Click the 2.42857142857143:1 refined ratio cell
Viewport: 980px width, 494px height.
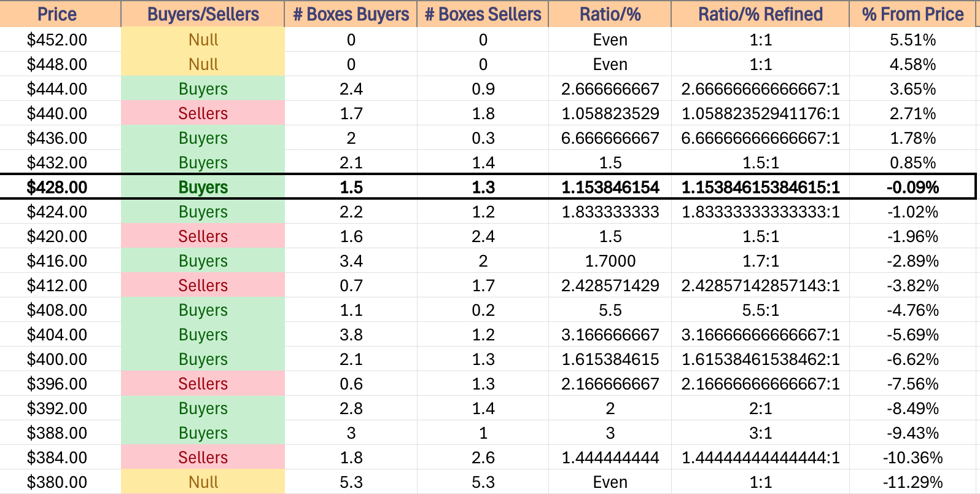point(761,286)
